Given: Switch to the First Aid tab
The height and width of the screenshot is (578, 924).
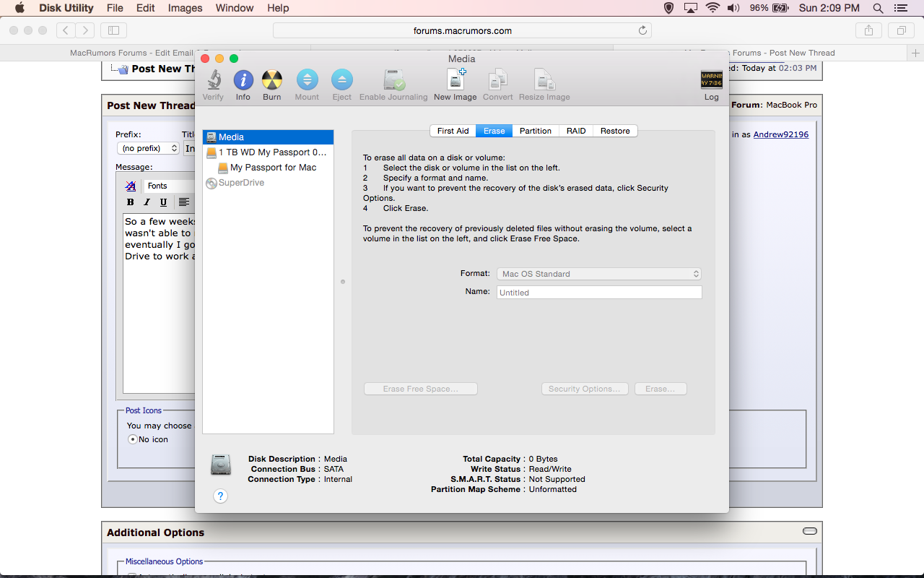Looking at the screenshot, I should pyautogui.click(x=453, y=131).
